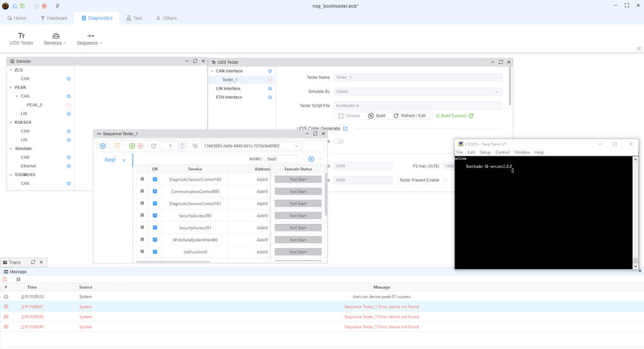Screen dimensions: 644x349
Task: Uncheck EN for DiagnosticSessionControl160
Action: 155,179
